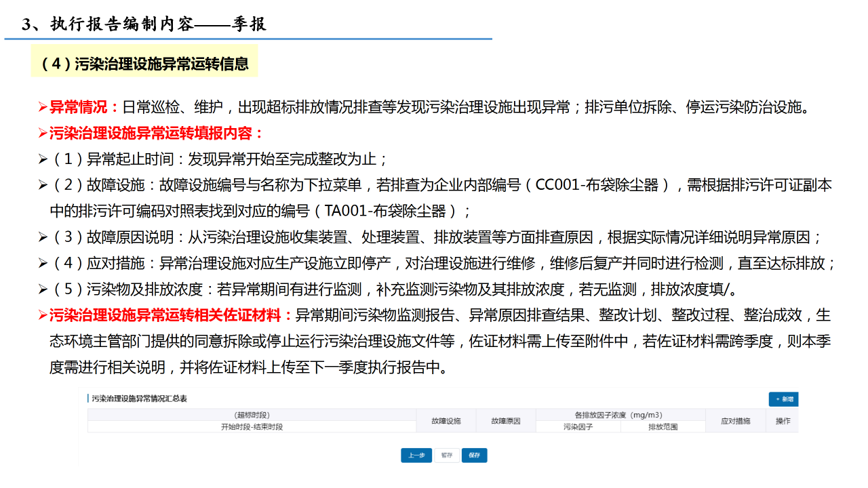The image size is (868, 488).
Task: Click the 排放范围 sub-column header
Action: [x=663, y=427]
